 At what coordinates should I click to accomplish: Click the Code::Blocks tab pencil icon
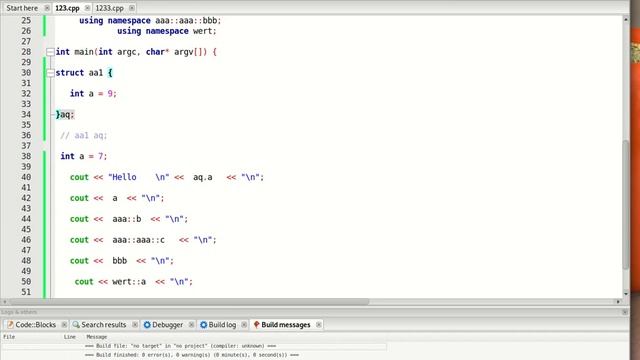coord(10,324)
